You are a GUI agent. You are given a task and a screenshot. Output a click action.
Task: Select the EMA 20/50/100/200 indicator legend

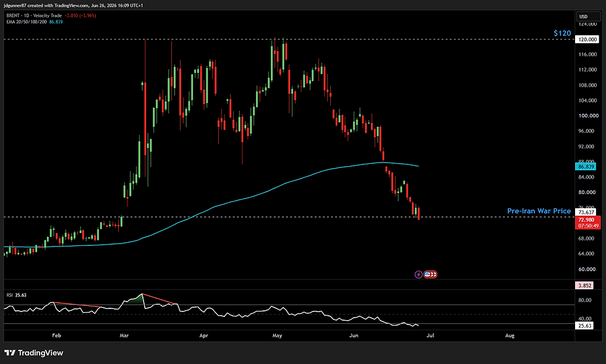point(27,22)
